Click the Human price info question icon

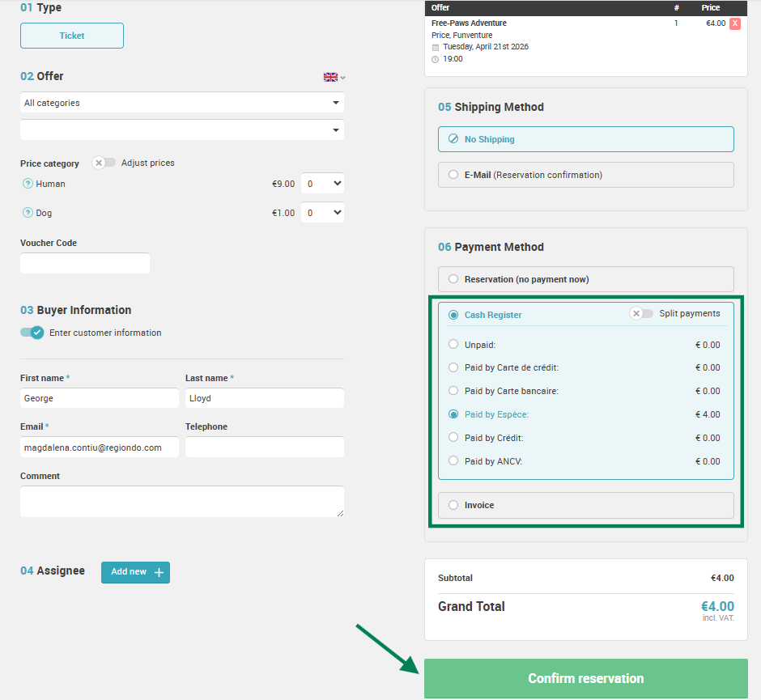pyautogui.click(x=28, y=184)
